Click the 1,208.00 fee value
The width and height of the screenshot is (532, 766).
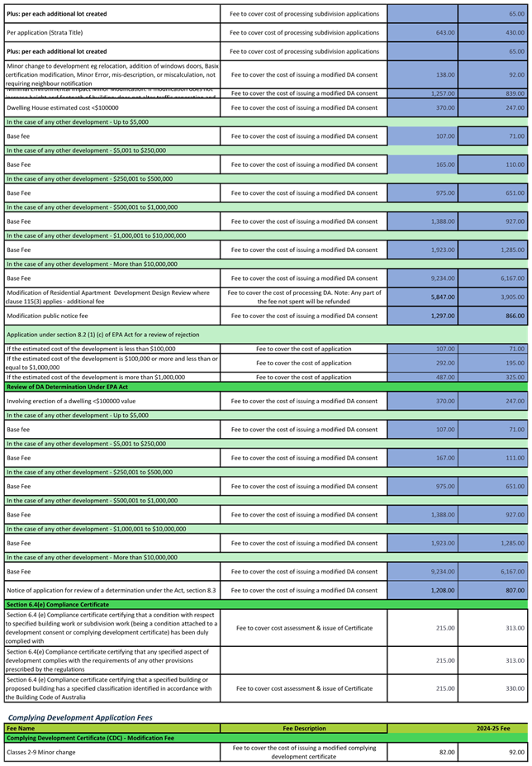pos(443,591)
